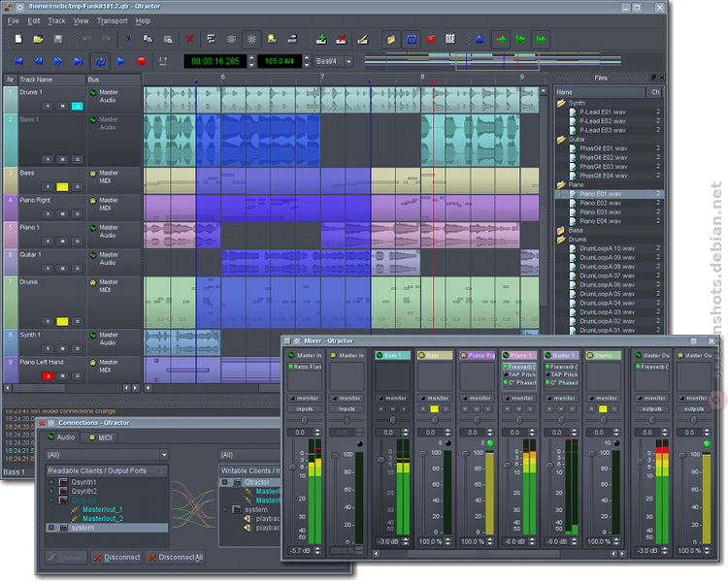
Task: Collapse the Guitar folder in Files
Action: tap(561, 140)
